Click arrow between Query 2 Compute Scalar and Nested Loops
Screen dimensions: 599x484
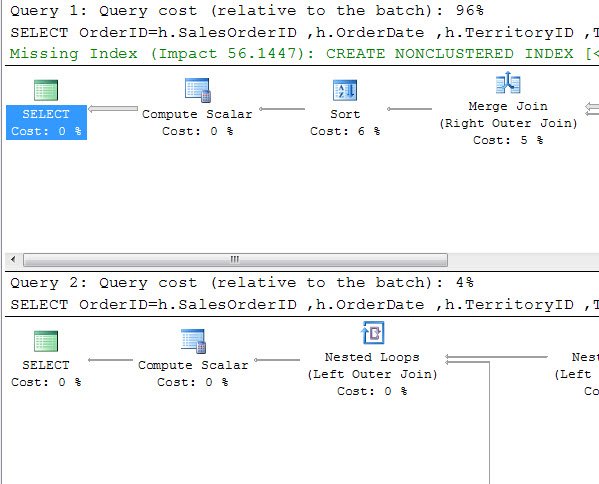click(277, 360)
